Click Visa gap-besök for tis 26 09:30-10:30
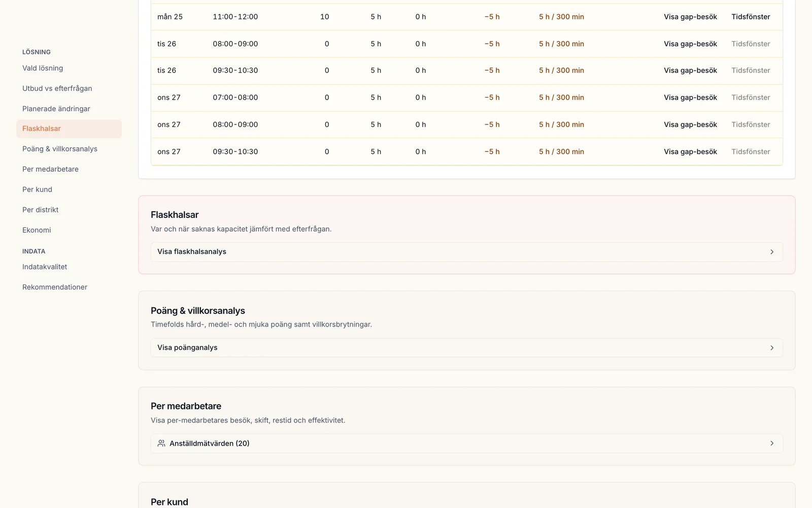This screenshot has height=508, width=812. coord(690,71)
